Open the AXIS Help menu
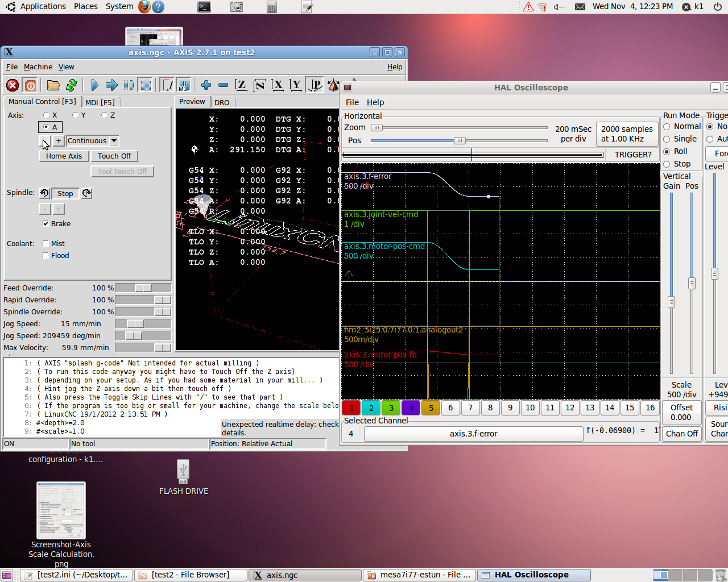The image size is (728, 582). coord(395,66)
